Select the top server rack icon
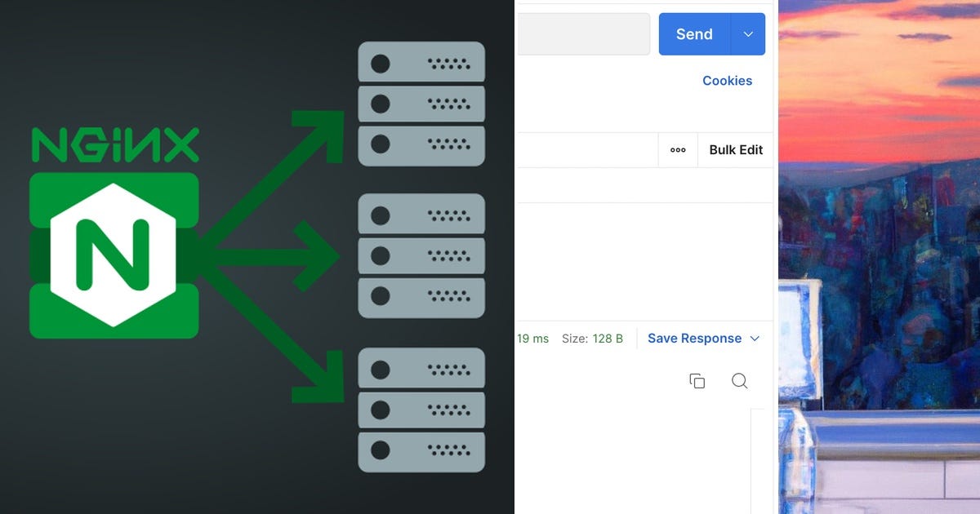Screen dimensions: 980x514 click(421, 104)
